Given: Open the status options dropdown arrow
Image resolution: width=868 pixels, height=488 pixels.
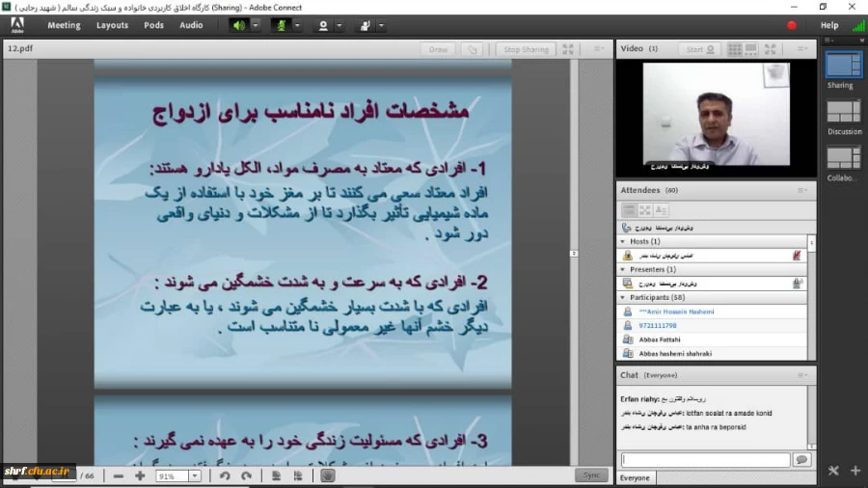Looking at the screenshot, I should [x=381, y=25].
